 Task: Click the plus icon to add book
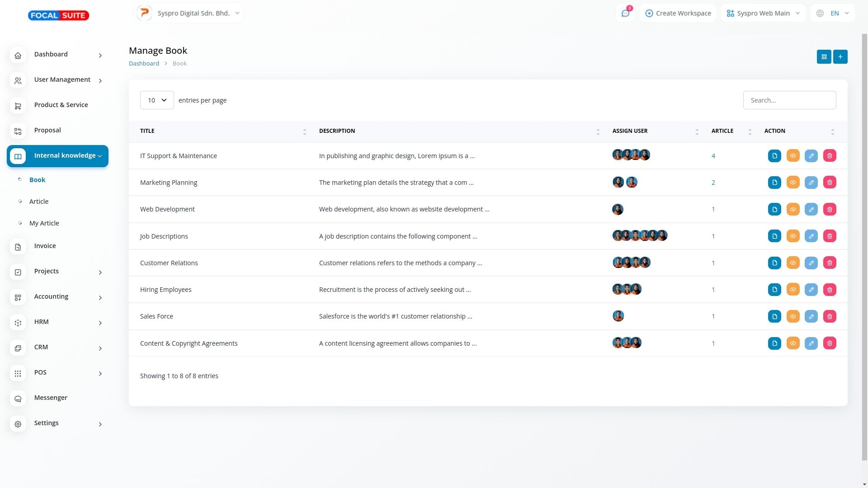coord(840,57)
